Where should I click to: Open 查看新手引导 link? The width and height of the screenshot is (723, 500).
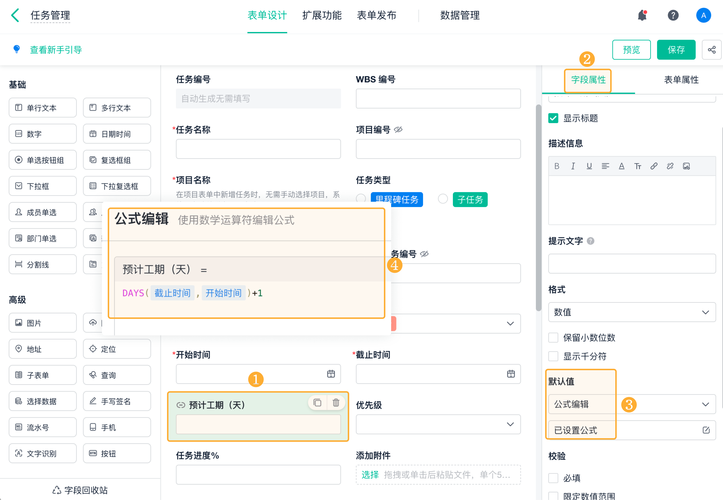click(56, 49)
